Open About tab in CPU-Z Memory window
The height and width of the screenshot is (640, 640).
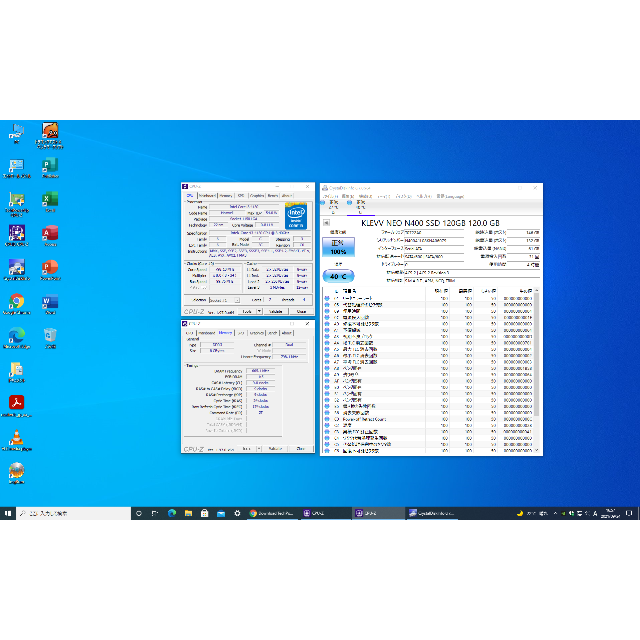tap(287, 333)
